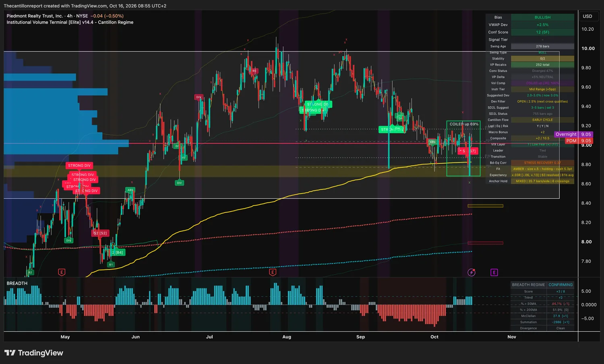
Task: Select the COILED up 69% box label
Action: click(464, 124)
